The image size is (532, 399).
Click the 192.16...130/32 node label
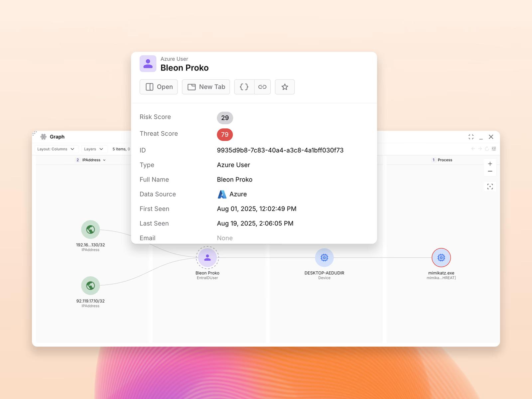[x=90, y=245]
